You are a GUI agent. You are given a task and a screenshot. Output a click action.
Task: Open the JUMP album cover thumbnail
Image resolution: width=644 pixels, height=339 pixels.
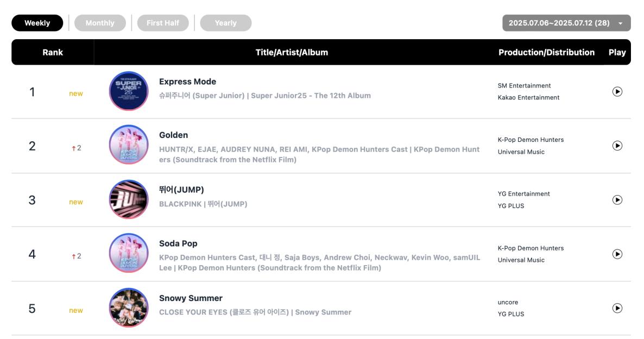tap(129, 199)
